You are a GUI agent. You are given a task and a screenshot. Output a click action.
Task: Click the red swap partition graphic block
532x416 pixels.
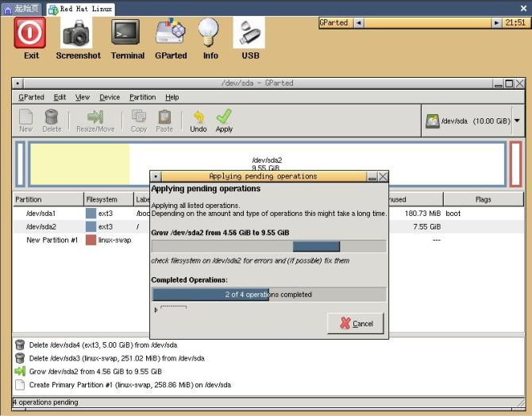click(x=515, y=164)
